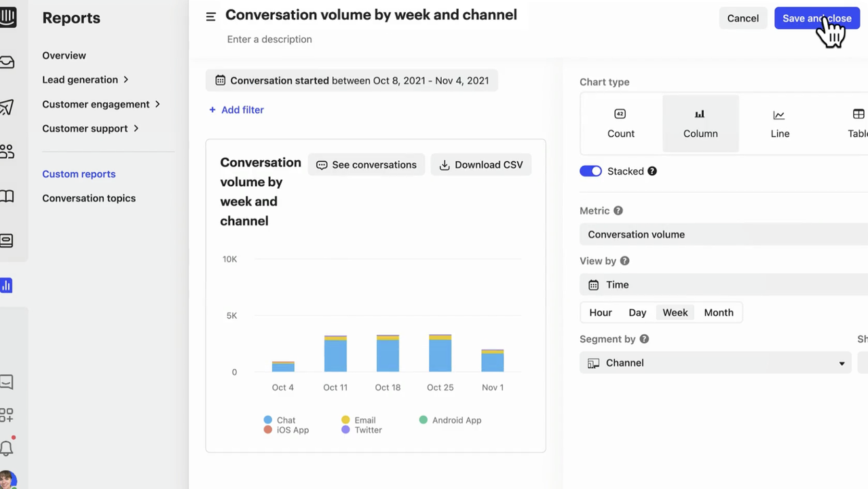Viewport: 868px width, 489px height.
Task: Open Conversation topics in the Reports list
Action: (x=89, y=198)
